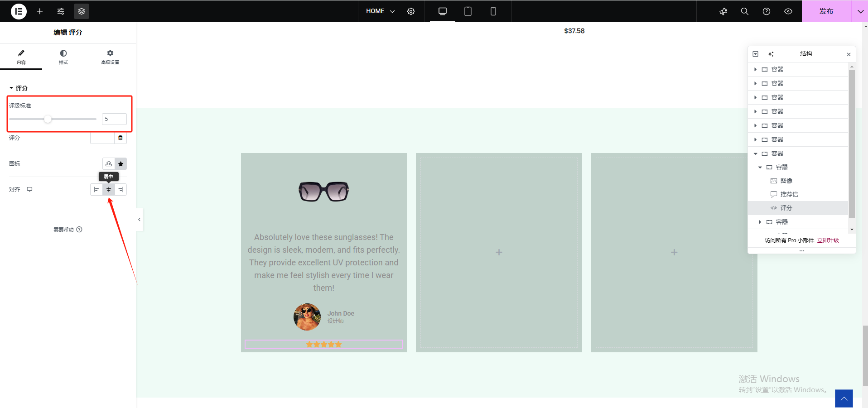The width and height of the screenshot is (868, 408).
Task: Click the 发布 publish button
Action: 826,11
